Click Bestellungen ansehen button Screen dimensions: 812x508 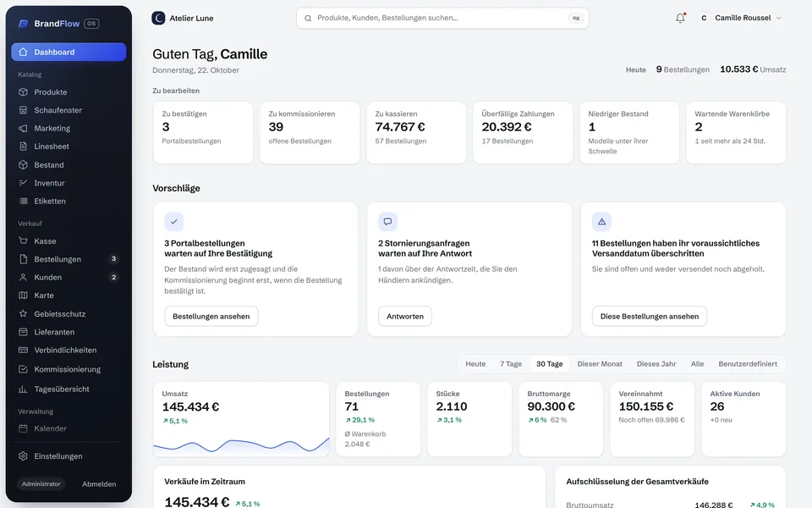[x=211, y=316]
